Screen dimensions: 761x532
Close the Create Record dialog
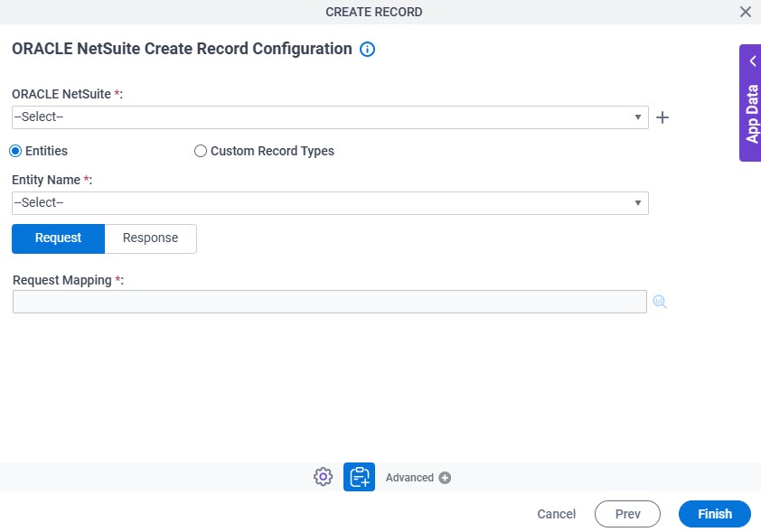pos(746,12)
